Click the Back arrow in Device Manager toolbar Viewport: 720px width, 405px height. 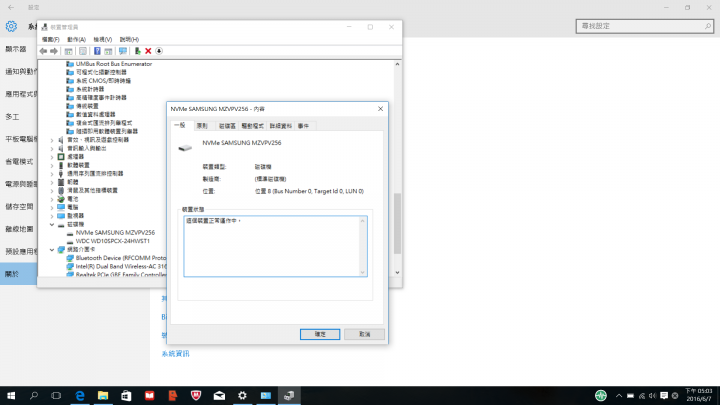(43, 51)
